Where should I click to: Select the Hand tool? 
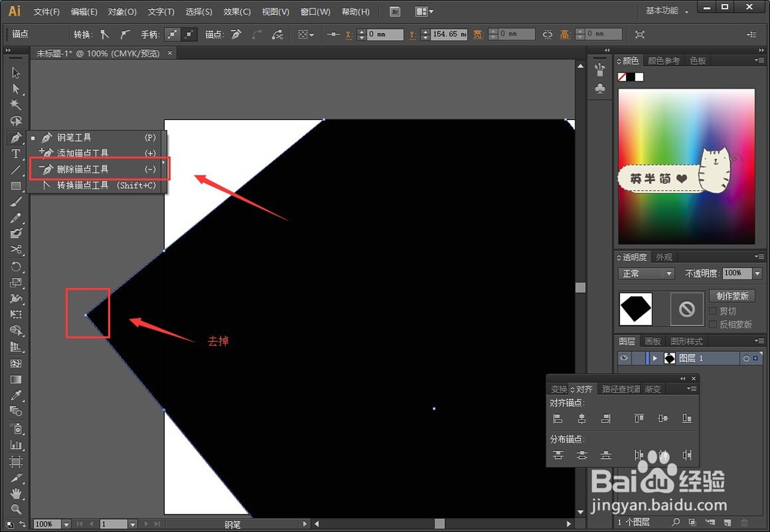[15, 494]
